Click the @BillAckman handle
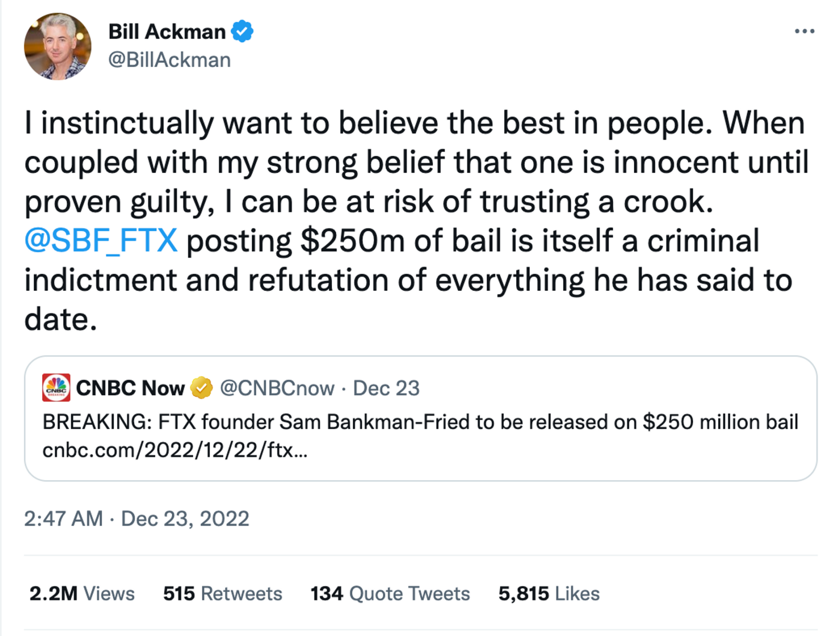The width and height of the screenshot is (840, 636). coord(170,59)
